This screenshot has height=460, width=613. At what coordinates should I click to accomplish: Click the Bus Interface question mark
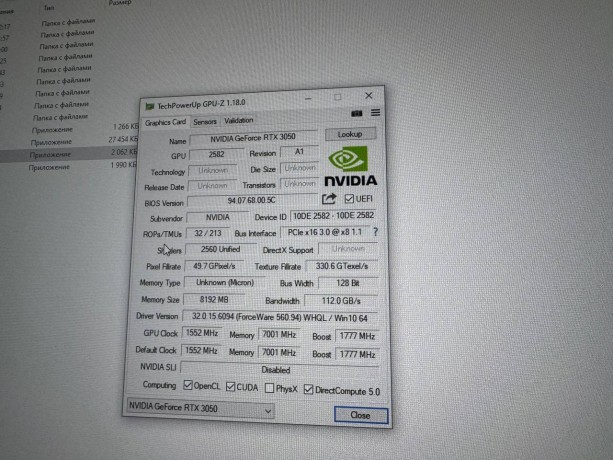pos(375,232)
